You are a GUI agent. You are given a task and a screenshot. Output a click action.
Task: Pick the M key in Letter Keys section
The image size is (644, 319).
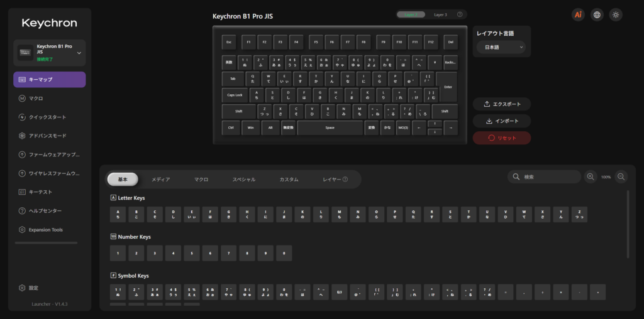coord(339,214)
